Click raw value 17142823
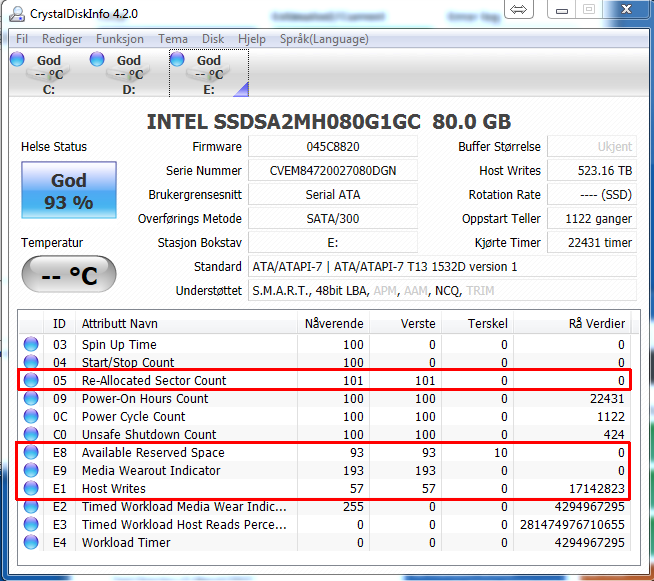 pos(597,488)
